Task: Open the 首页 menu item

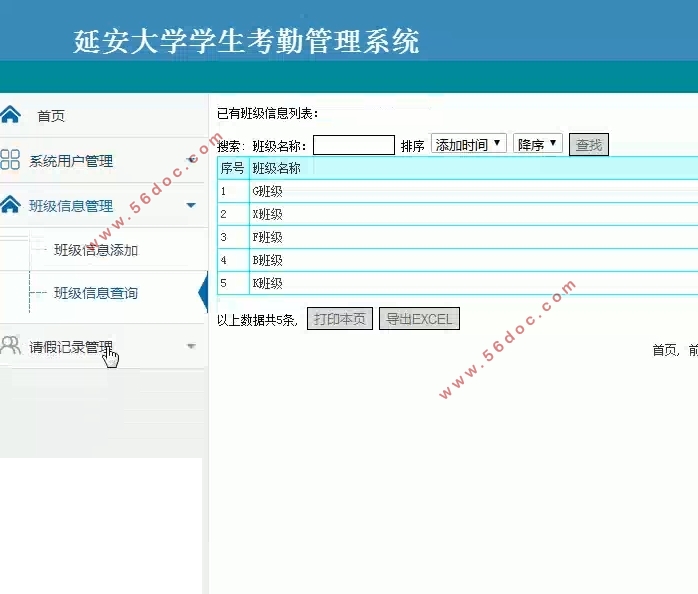Action: 51,116
